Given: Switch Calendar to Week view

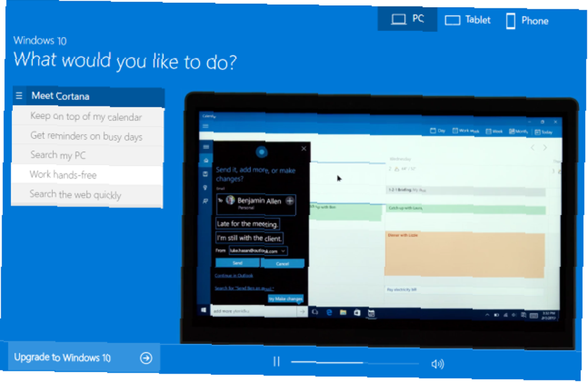Looking at the screenshot, I should pos(494,131).
